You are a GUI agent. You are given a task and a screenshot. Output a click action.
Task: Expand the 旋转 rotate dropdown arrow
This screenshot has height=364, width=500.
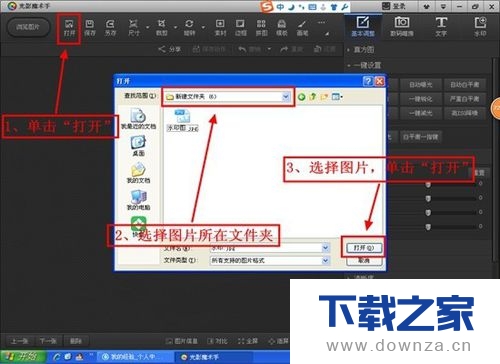pos(203,27)
